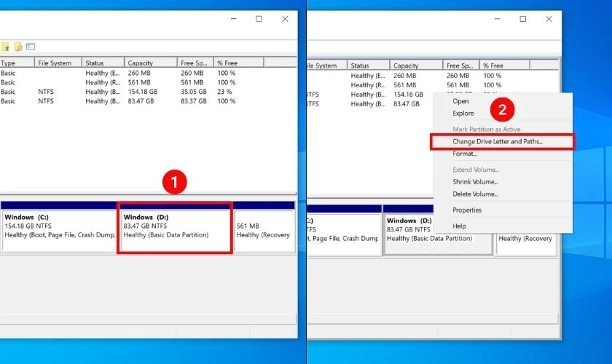Click 100 % cell in 260 MB row, right window
This screenshot has height=364, width=612.
click(x=493, y=76)
